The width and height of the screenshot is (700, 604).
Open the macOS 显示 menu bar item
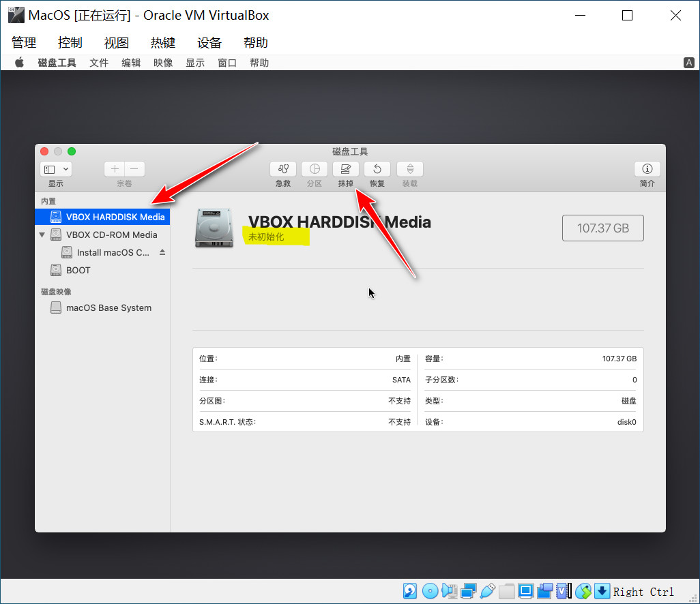195,63
